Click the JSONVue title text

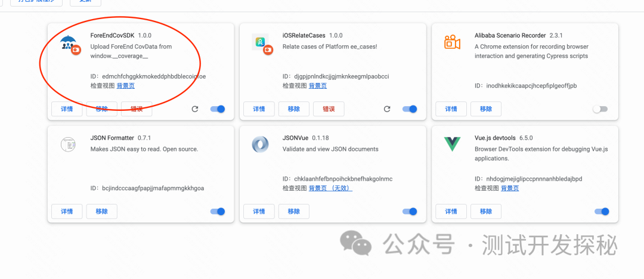(295, 138)
